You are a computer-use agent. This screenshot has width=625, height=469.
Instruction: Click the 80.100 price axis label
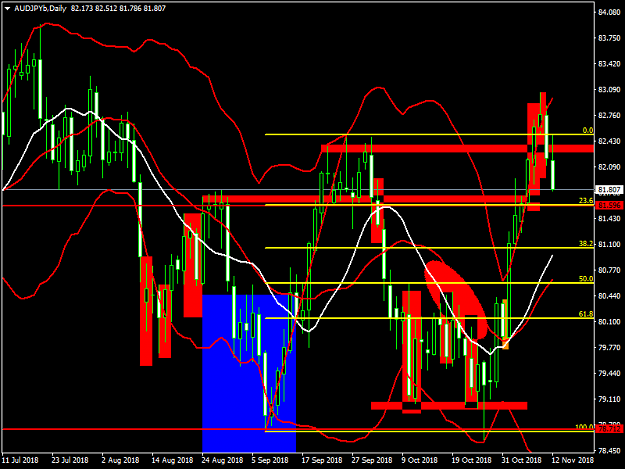click(609, 322)
